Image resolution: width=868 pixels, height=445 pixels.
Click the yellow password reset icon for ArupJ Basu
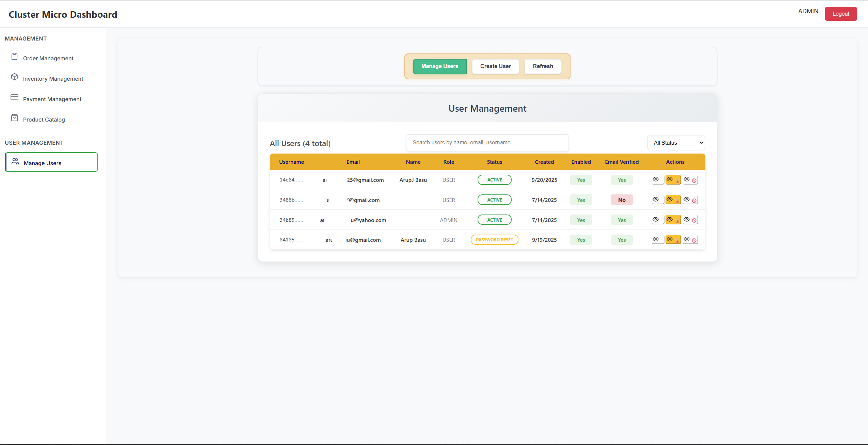coord(673,179)
